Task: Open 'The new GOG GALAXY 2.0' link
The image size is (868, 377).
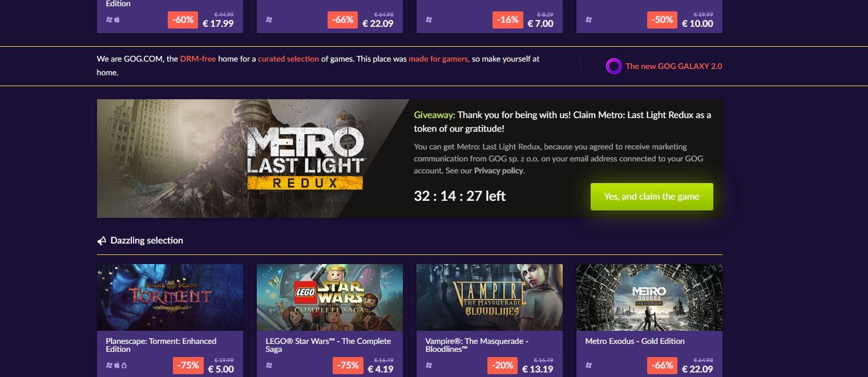Action: tap(673, 66)
